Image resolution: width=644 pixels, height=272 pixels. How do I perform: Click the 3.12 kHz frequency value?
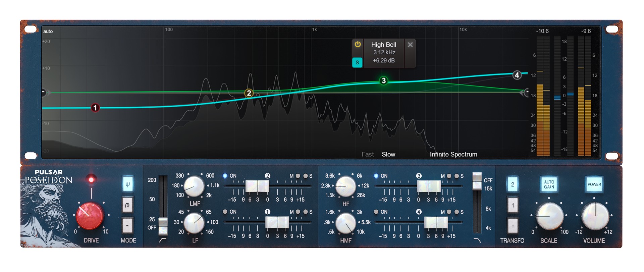[x=384, y=52]
